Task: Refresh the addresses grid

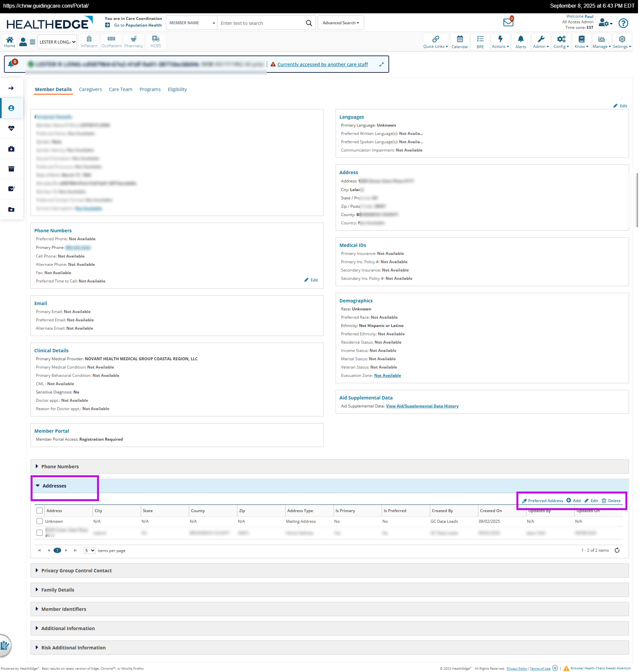Action: click(617, 550)
